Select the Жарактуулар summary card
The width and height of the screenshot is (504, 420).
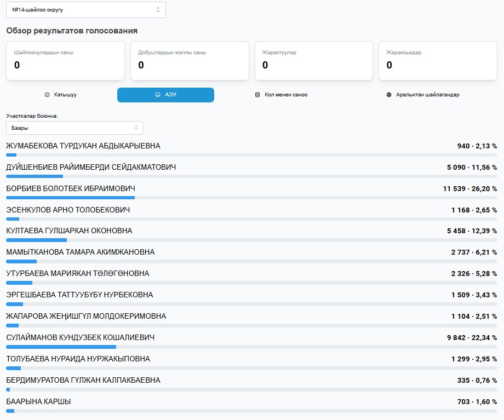coord(314,61)
